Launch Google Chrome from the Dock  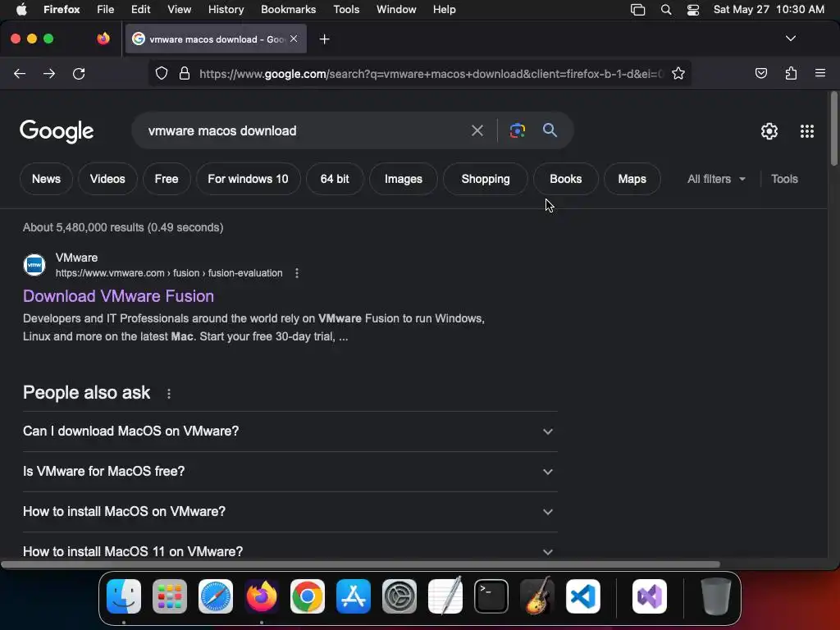click(x=308, y=596)
